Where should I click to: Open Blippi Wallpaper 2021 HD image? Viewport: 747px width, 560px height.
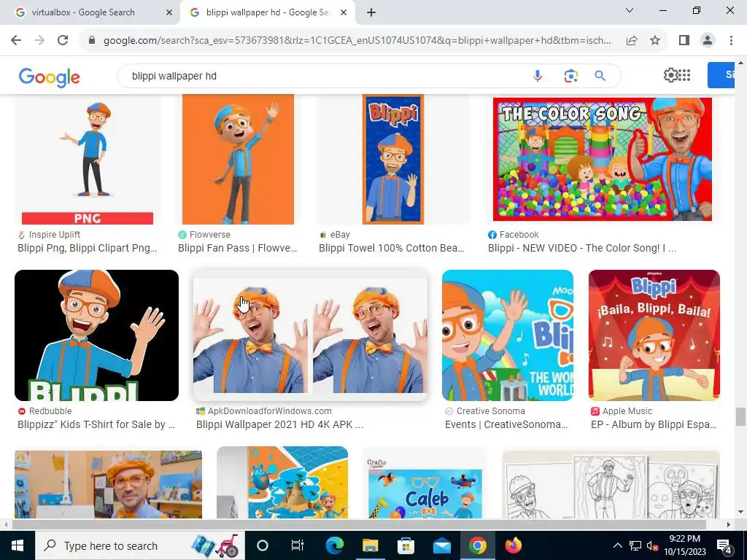[310, 335]
